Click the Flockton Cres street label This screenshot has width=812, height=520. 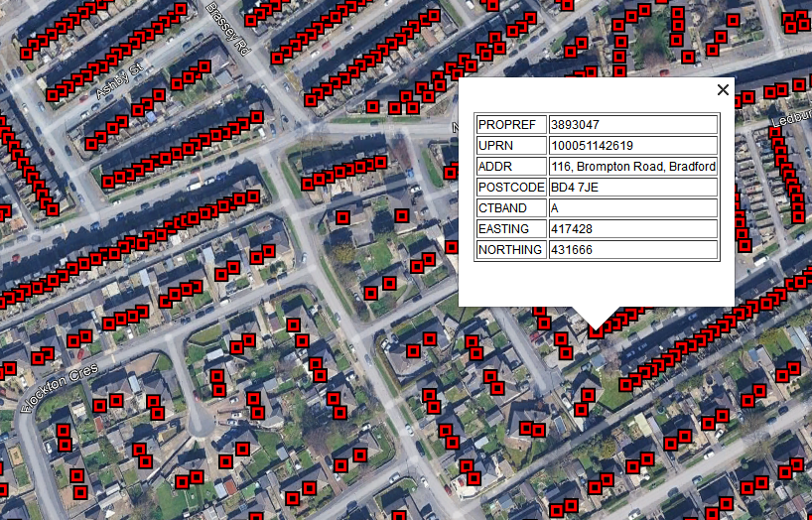point(59,382)
